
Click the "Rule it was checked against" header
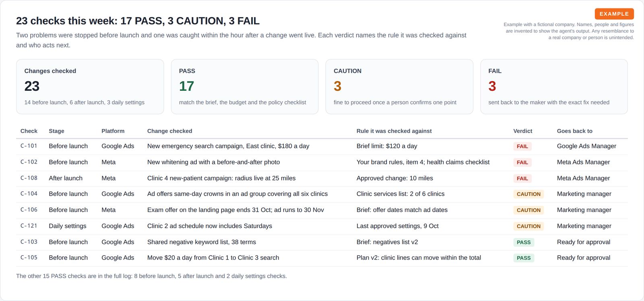coord(394,131)
